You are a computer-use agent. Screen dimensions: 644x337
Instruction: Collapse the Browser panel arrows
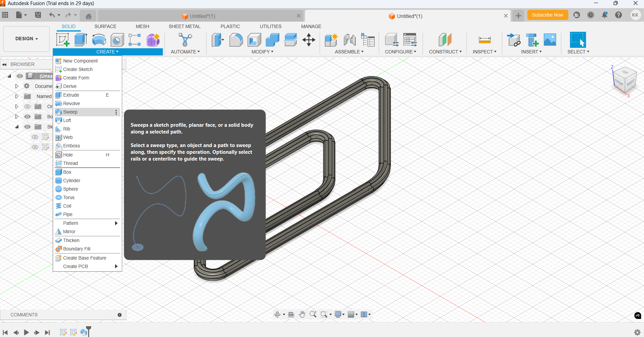pyautogui.click(x=4, y=64)
